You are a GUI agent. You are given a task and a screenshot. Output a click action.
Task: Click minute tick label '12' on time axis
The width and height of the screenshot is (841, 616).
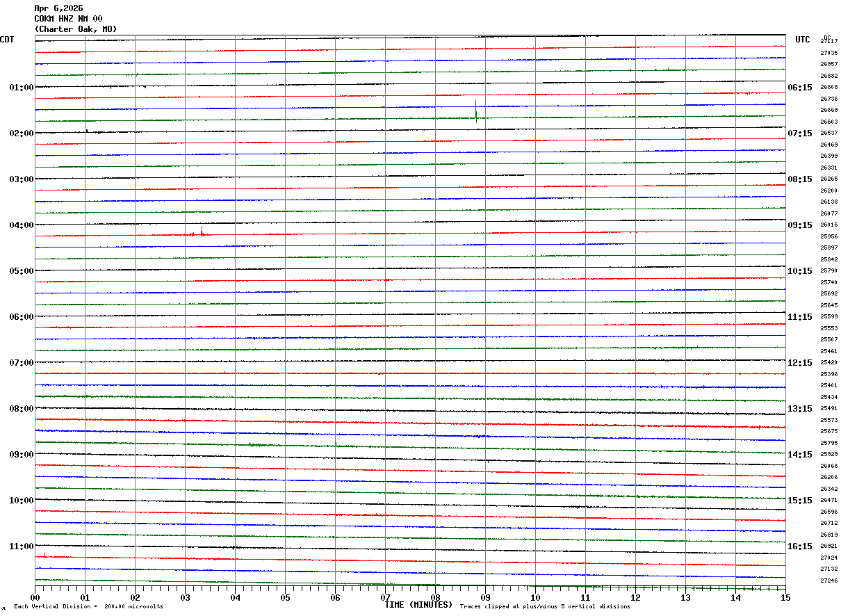pyautogui.click(x=635, y=597)
